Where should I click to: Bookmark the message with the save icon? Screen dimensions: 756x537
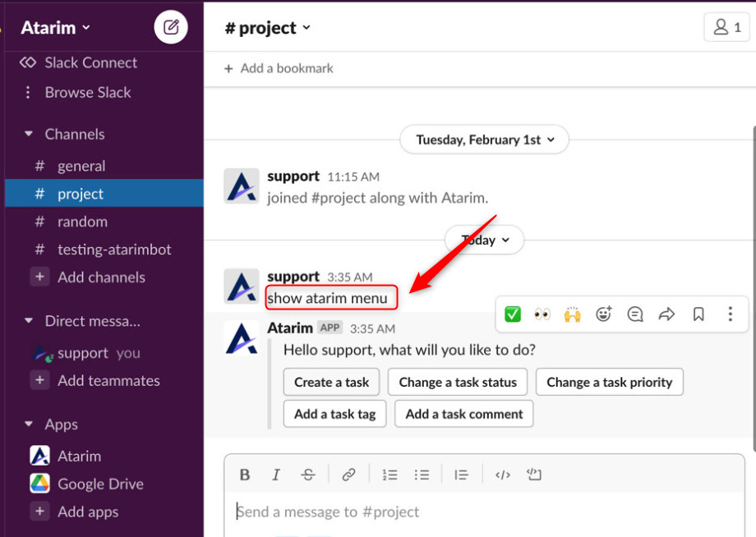pos(698,314)
